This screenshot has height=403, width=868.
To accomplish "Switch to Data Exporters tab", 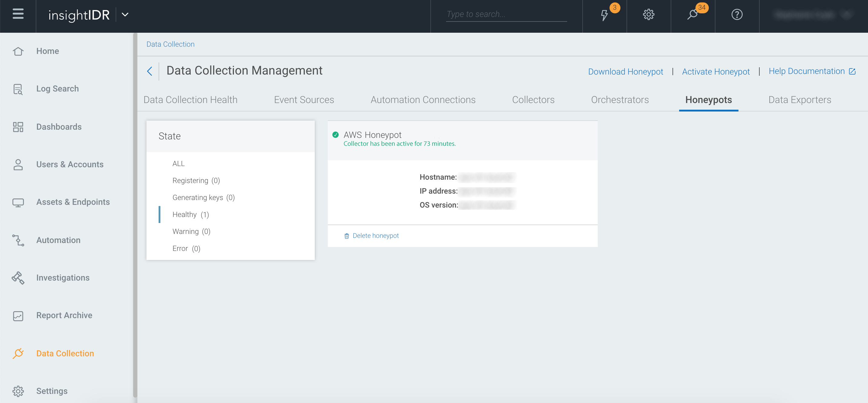I will point(800,100).
